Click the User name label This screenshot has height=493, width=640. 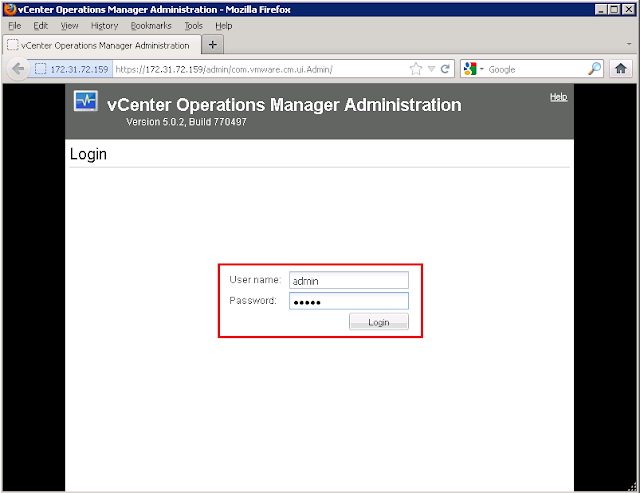255,280
